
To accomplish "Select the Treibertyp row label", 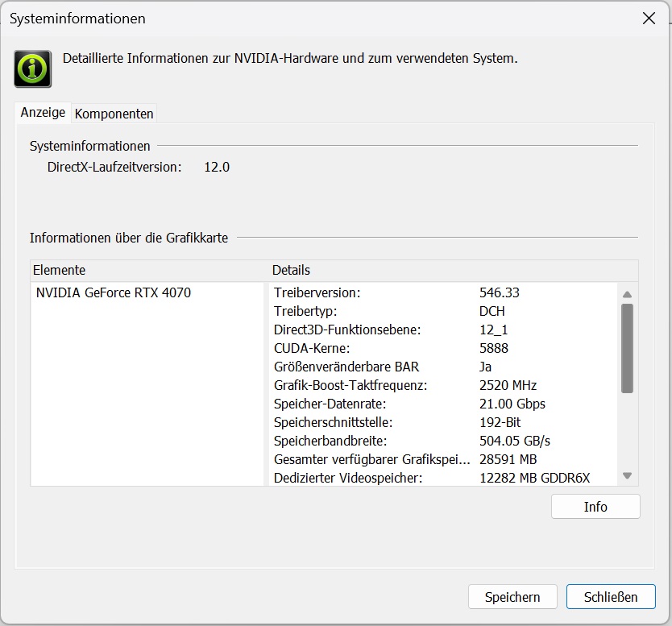I will [x=305, y=311].
